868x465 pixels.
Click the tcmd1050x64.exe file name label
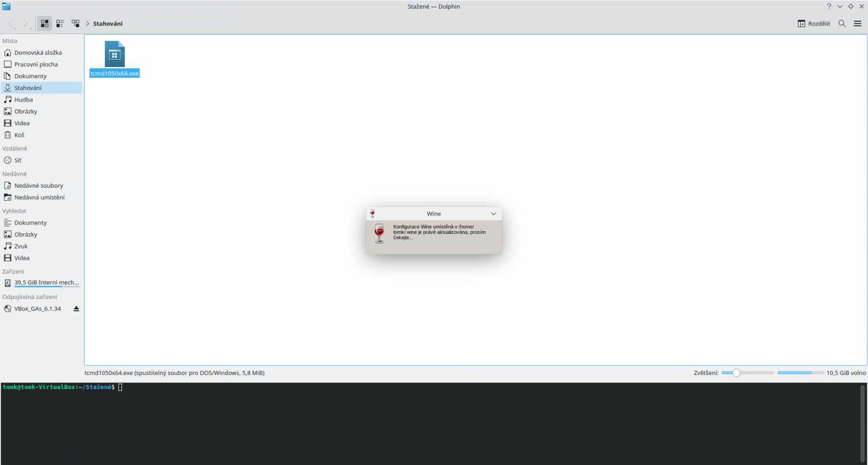114,73
